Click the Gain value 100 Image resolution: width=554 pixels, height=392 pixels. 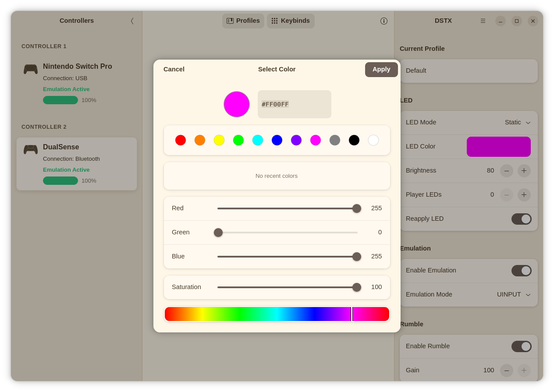coord(489,370)
